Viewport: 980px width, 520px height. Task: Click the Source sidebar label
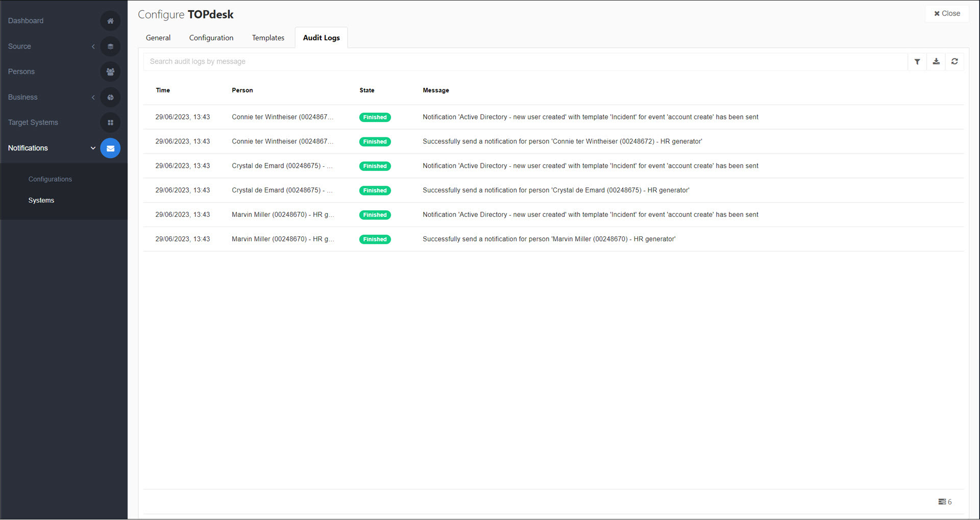coord(19,46)
